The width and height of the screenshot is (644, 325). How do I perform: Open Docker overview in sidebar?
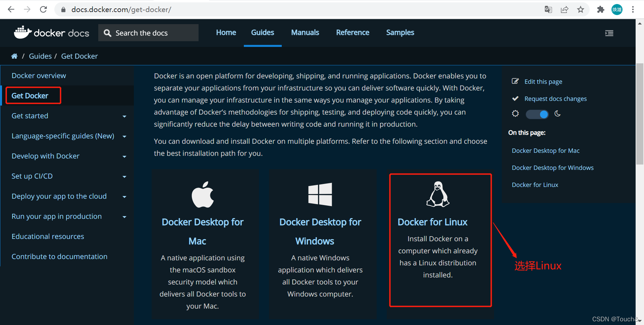click(x=39, y=75)
